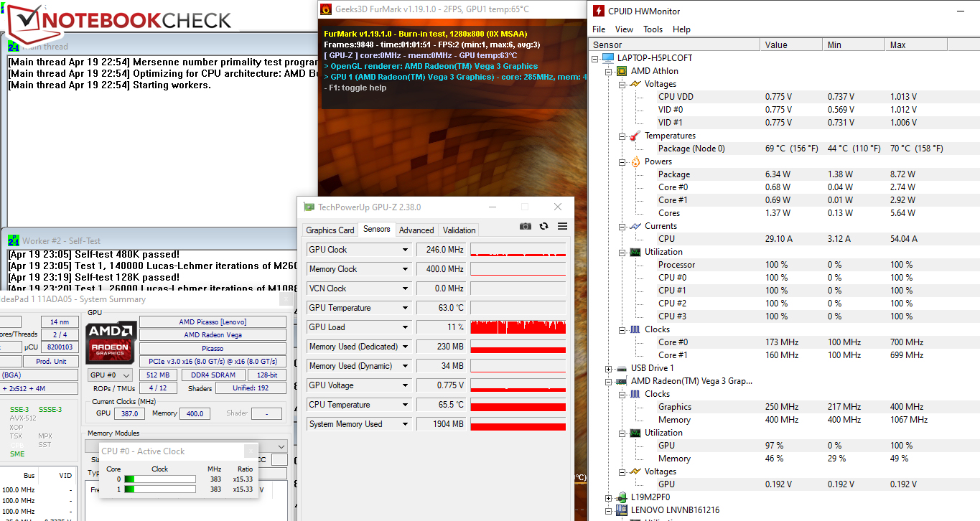Open the HWMonitor View menu
Image resolution: width=980 pixels, height=521 pixels.
click(624, 29)
